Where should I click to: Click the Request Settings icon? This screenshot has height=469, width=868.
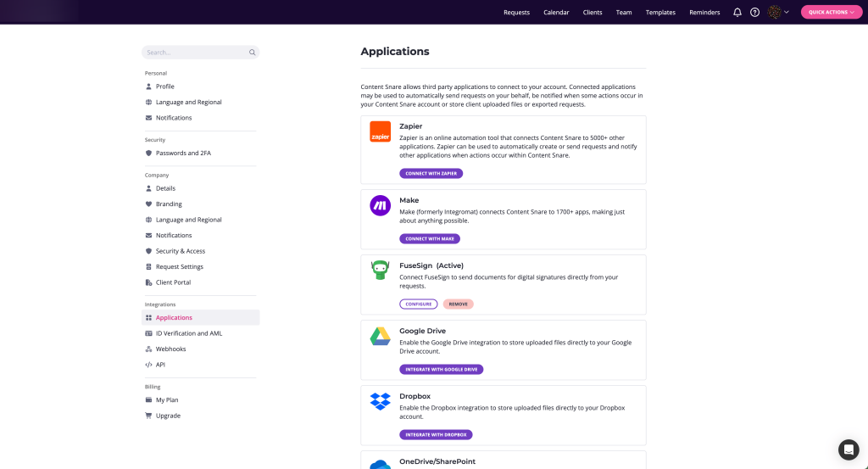click(x=148, y=267)
